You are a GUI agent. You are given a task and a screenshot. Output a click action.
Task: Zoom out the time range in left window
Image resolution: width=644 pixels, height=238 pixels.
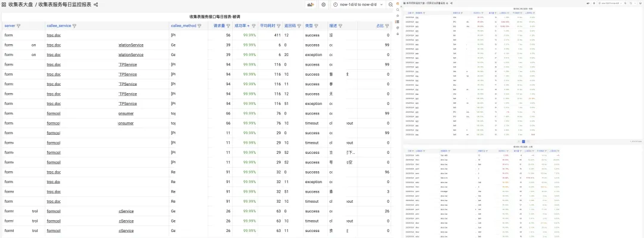pyautogui.click(x=391, y=5)
